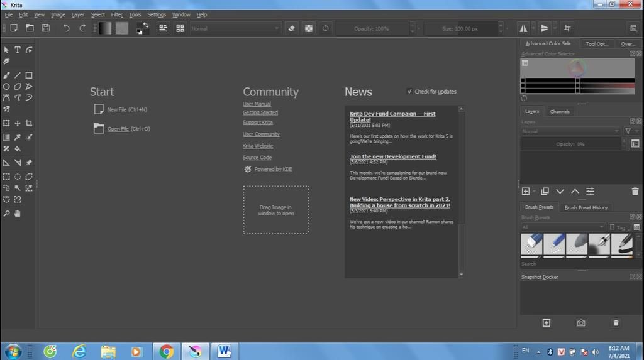Select the Reference Images pin tool

pos(29,163)
